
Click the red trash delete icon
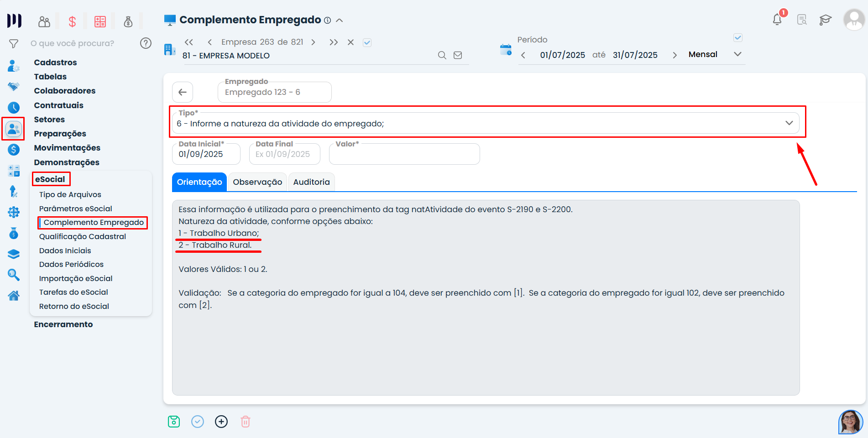click(x=246, y=422)
